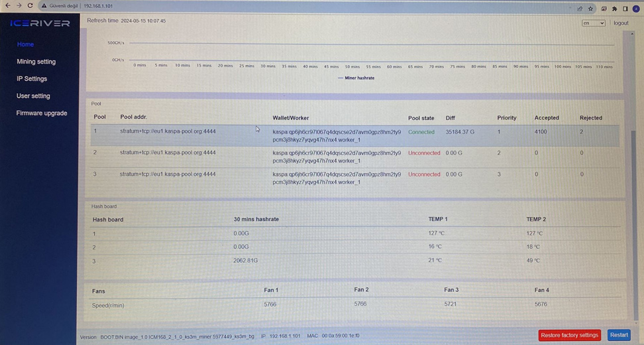Click the Fan 2 column header
The width and height of the screenshot is (644, 345).
361,289
